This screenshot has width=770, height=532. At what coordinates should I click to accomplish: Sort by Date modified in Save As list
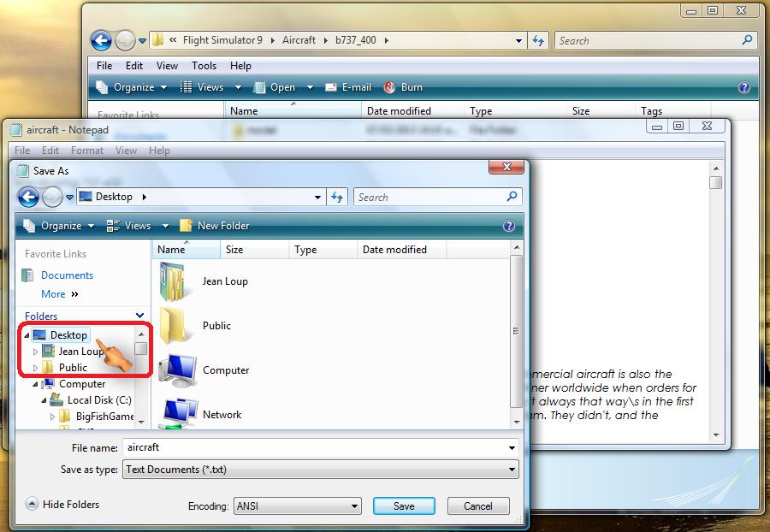pos(402,249)
